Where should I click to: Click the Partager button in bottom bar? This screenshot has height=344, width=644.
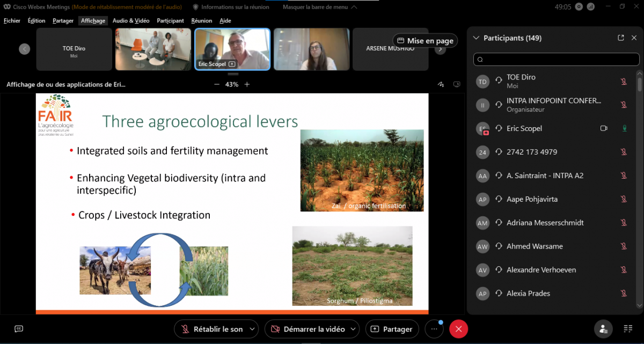[x=392, y=329]
